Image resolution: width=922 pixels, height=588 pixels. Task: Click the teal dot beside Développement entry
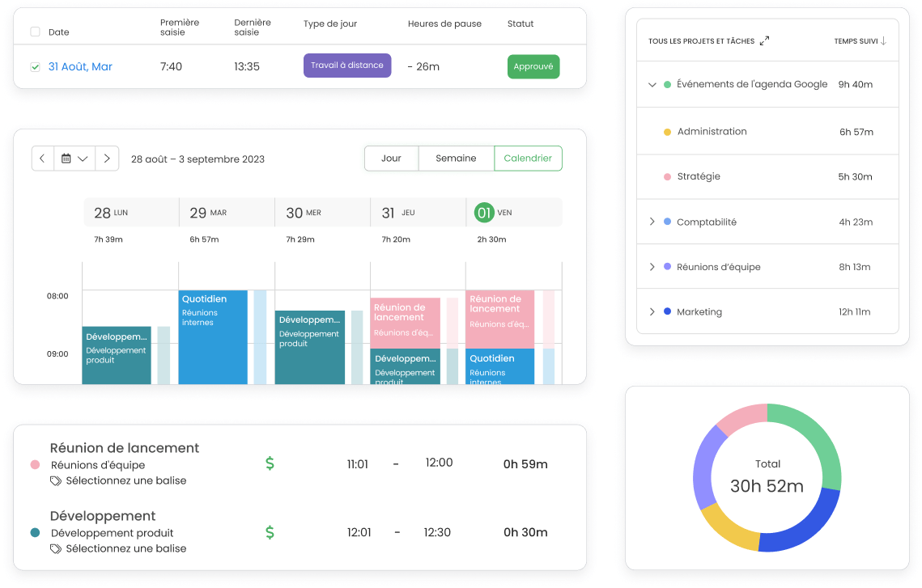point(35,533)
